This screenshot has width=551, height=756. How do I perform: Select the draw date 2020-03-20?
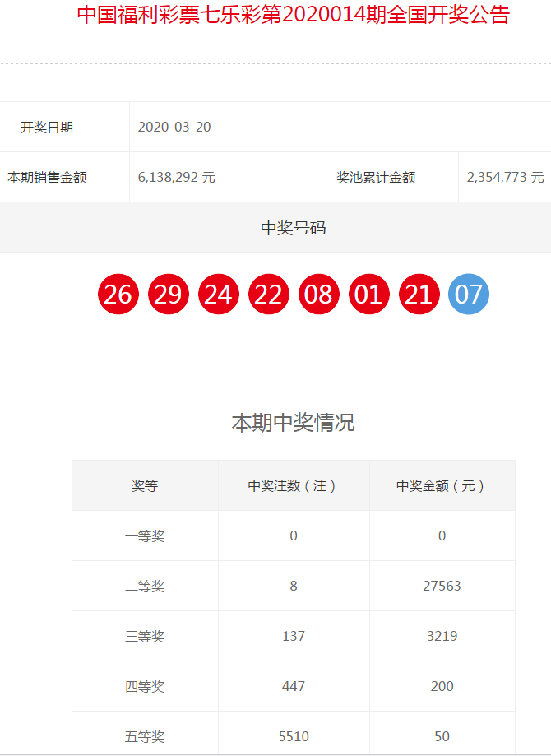click(174, 128)
